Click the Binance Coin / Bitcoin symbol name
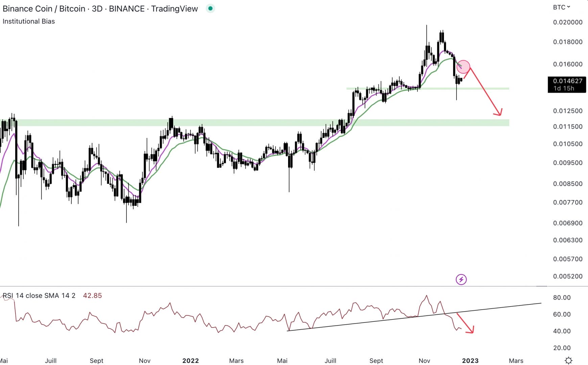588x365 pixels. point(43,8)
